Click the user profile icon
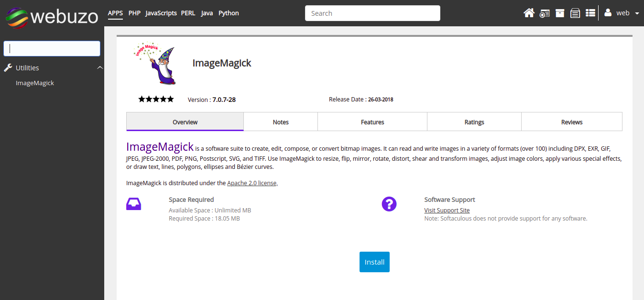Image resolution: width=644 pixels, height=300 pixels. tap(608, 13)
